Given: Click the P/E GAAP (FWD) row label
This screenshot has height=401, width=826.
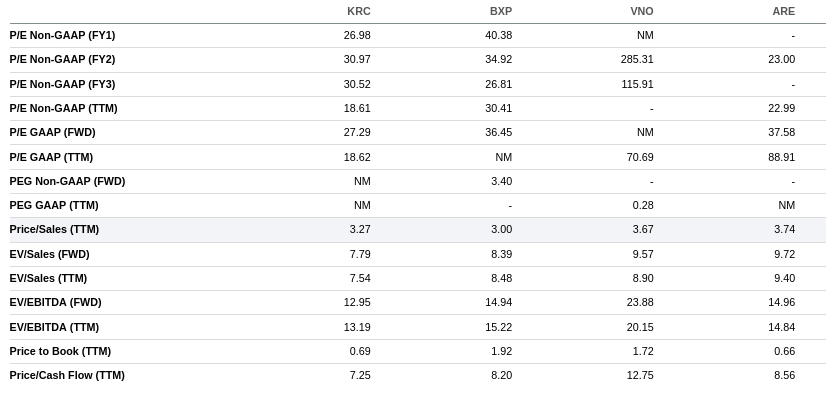Looking at the screenshot, I should click(x=52, y=132).
